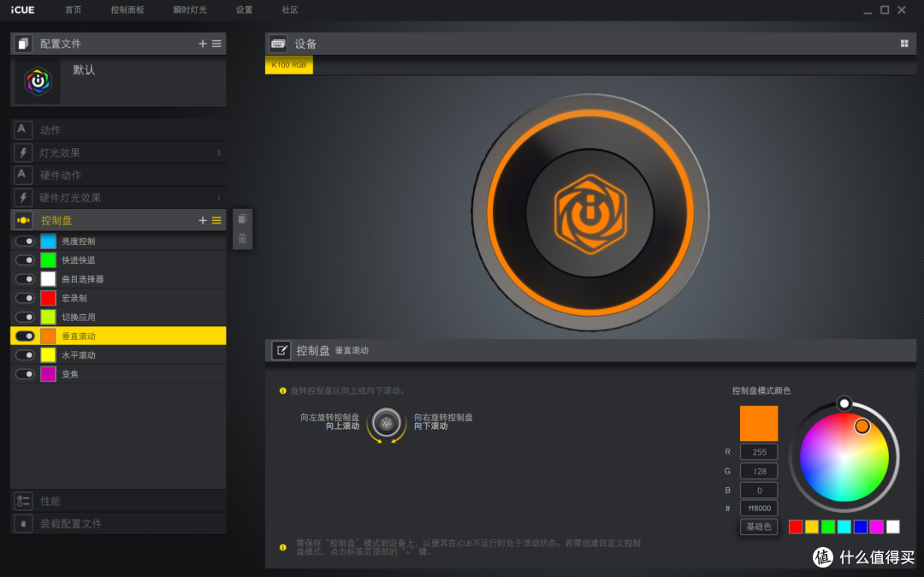Expand the 动作 section

coord(118,129)
